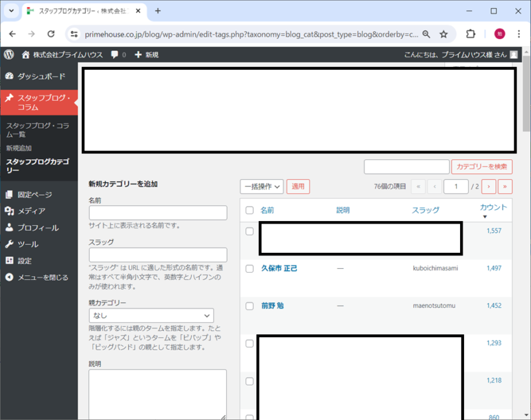
Task: Collapse sidebar with メニューを閉じる
Action: 39,277
